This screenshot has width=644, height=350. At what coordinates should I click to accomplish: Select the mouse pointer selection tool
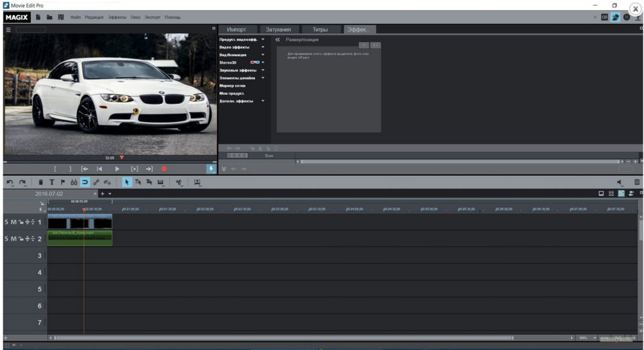(x=126, y=182)
